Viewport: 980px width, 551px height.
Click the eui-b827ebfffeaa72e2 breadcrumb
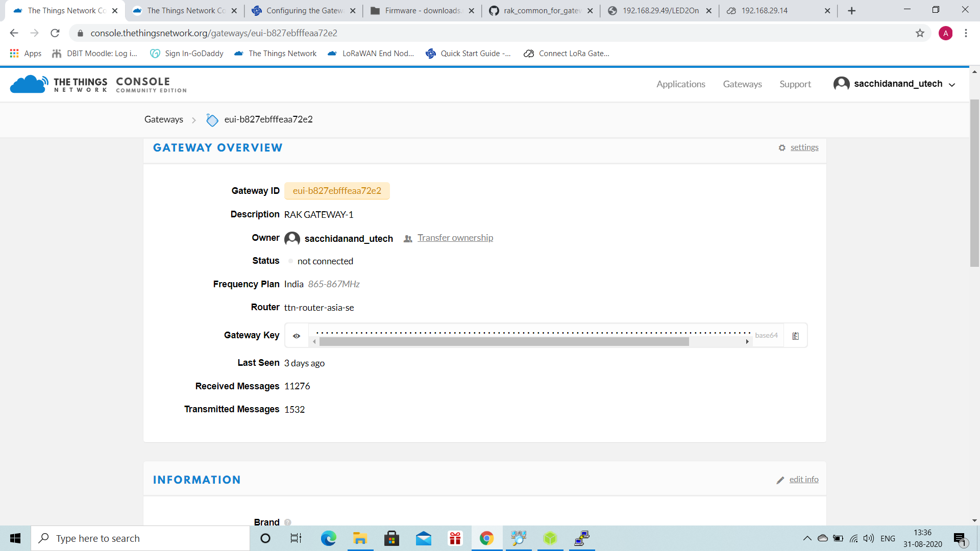[268, 119]
